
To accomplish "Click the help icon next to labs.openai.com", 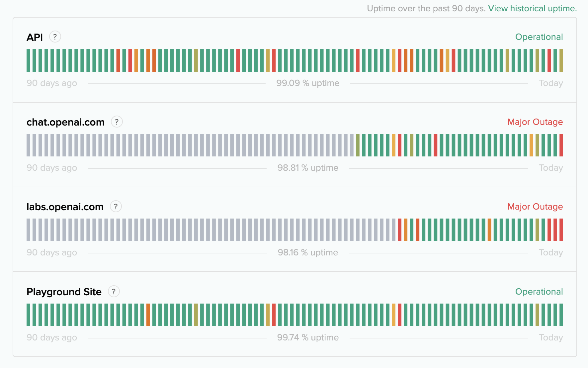I will [x=116, y=207].
